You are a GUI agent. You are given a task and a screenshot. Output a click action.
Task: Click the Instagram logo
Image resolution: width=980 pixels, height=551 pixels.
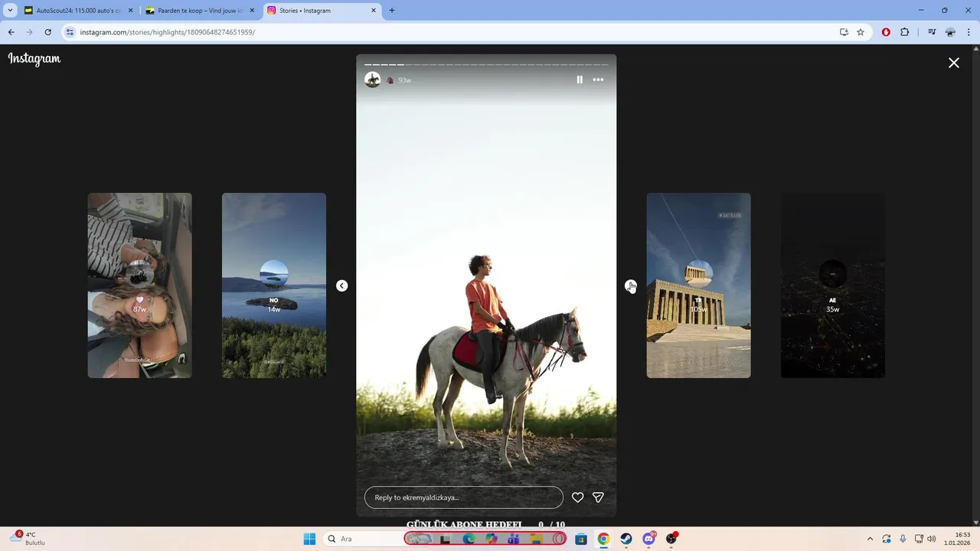pos(34,59)
